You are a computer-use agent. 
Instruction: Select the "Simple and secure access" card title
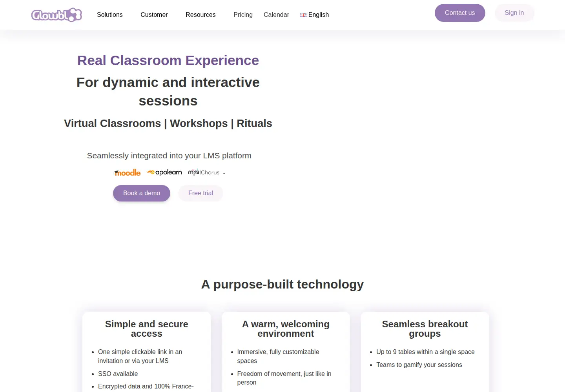(147, 329)
